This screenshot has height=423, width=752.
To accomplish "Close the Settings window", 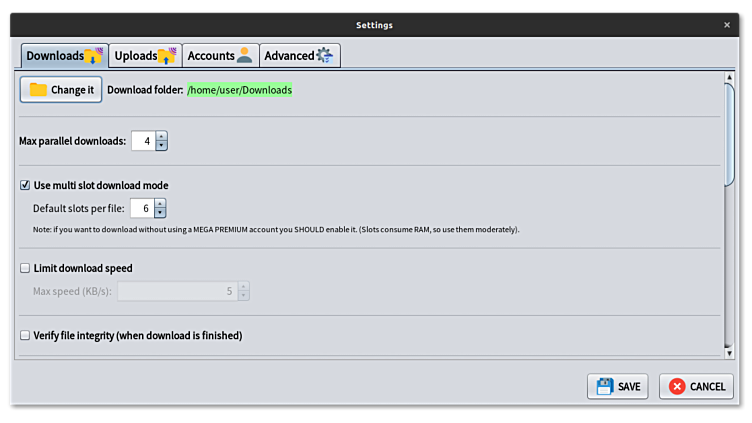I will coord(727,25).
